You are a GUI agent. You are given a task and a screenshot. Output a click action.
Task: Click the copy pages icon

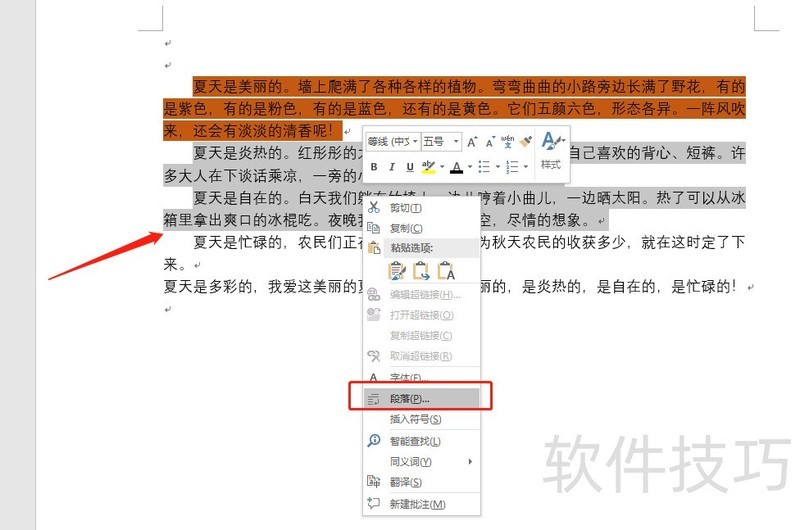tap(374, 228)
